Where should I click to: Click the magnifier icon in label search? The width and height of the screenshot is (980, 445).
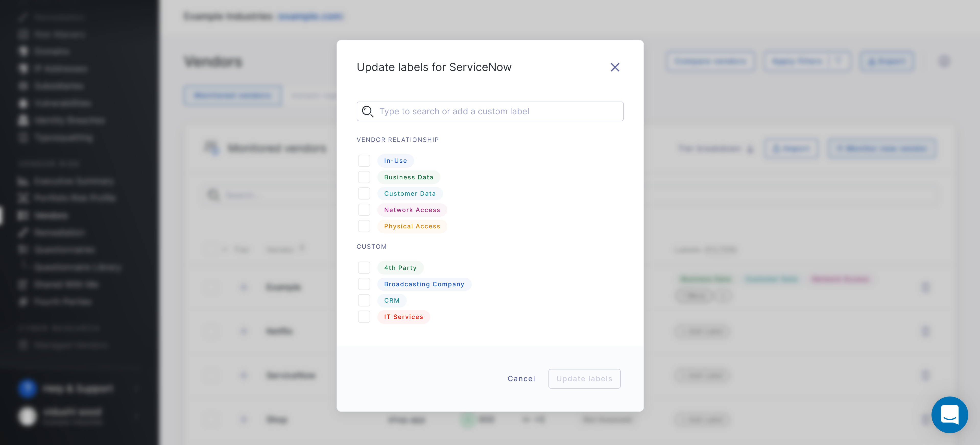coord(367,111)
